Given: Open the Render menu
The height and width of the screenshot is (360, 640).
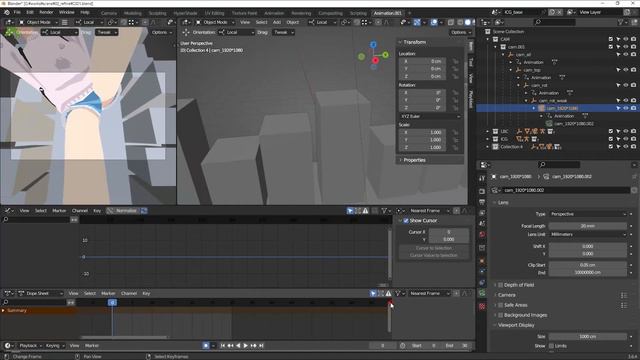Looking at the screenshot, I should click(46, 12).
